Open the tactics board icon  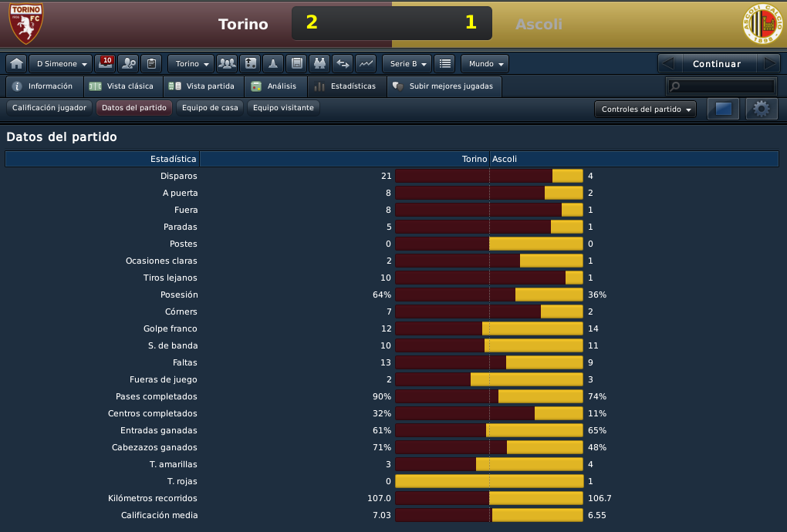click(250, 64)
